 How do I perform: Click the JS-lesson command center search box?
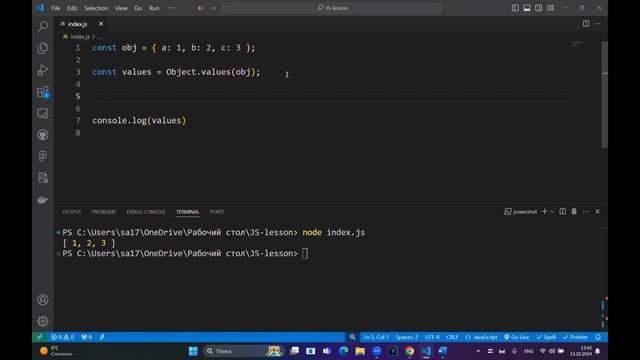click(331, 8)
